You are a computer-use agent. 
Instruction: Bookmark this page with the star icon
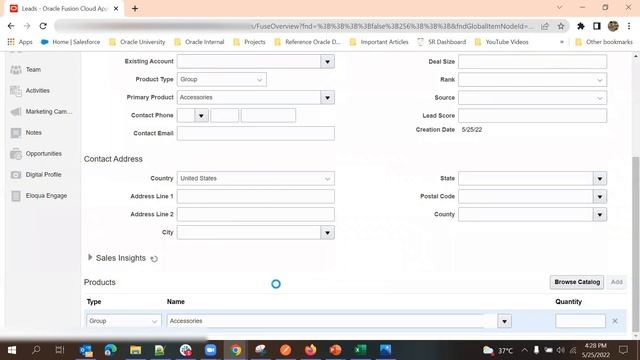[x=561, y=26]
